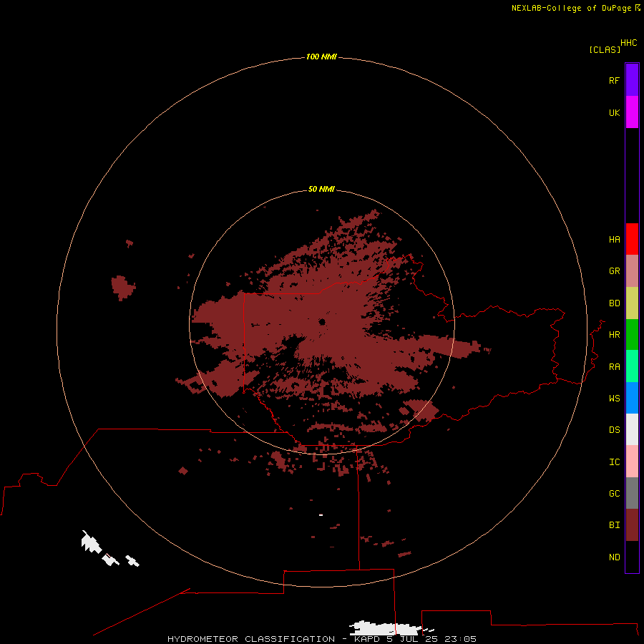Click the WS blue legend swatch
The width and height of the screenshot is (644, 644).
(632, 398)
